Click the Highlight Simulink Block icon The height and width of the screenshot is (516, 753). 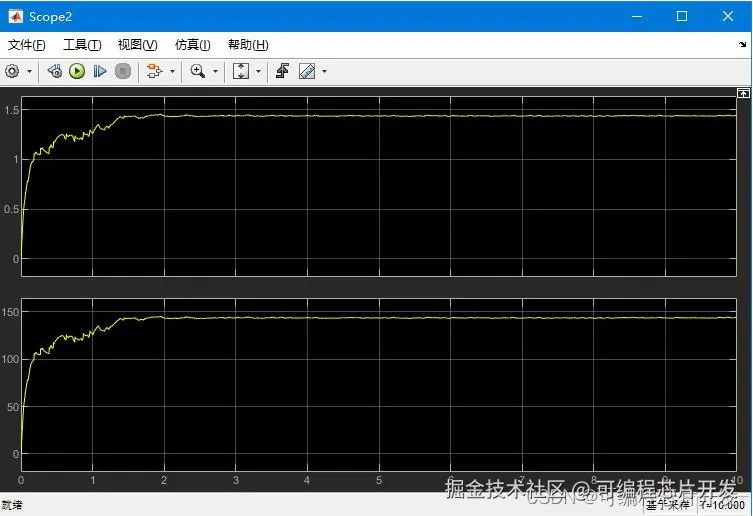154,71
